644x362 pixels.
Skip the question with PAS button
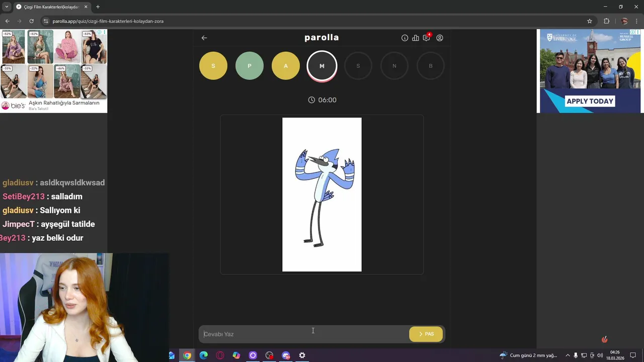pyautogui.click(x=426, y=334)
